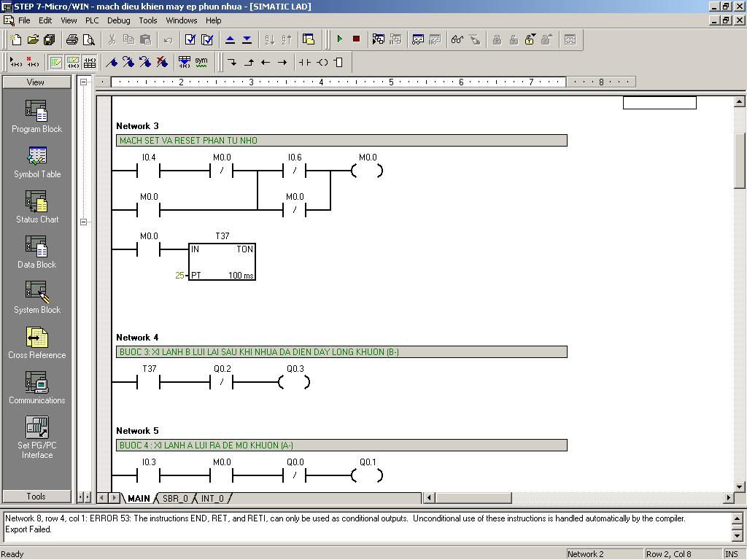
Task: Open the PLC menu
Action: [x=91, y=20]
